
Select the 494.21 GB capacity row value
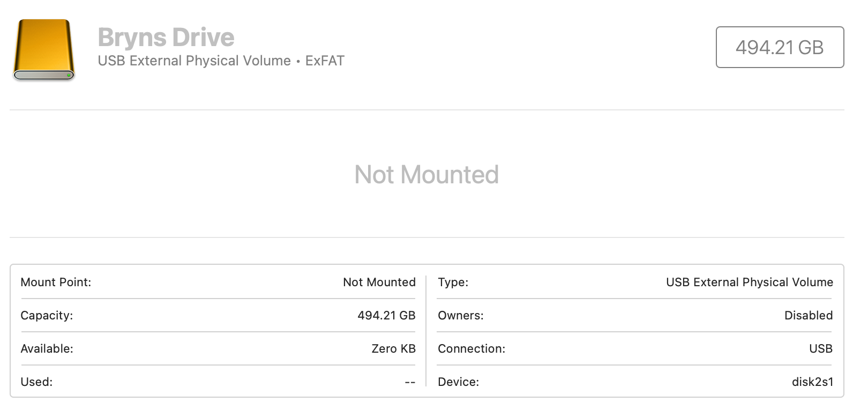pyautogui.click(x=386, y=316)
